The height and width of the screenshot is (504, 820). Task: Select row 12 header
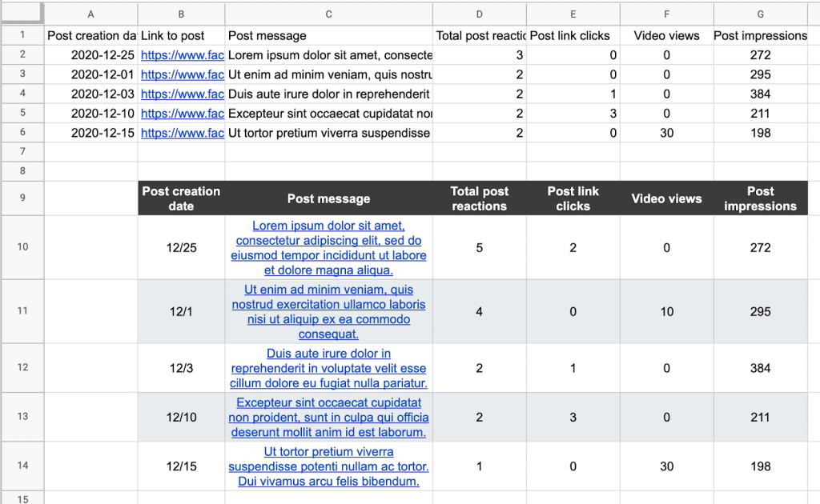coord(22,368)
